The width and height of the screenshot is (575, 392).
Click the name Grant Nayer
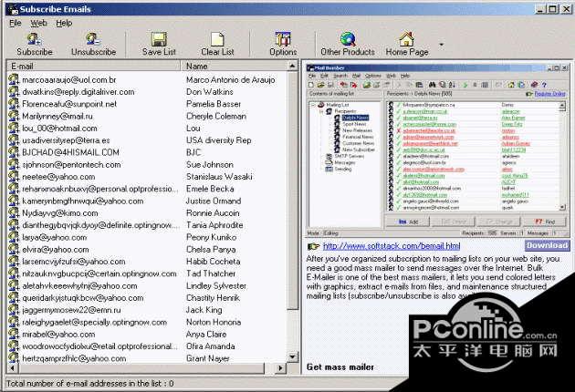[207, 358]
